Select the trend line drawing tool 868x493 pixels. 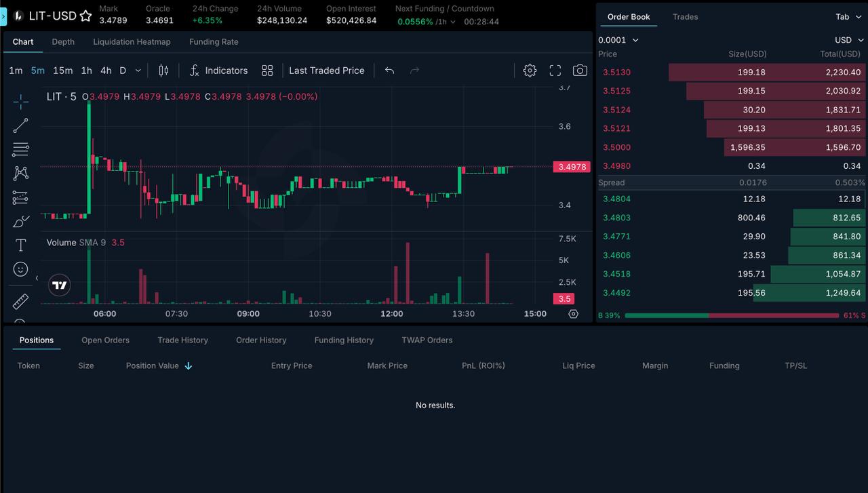20,125
